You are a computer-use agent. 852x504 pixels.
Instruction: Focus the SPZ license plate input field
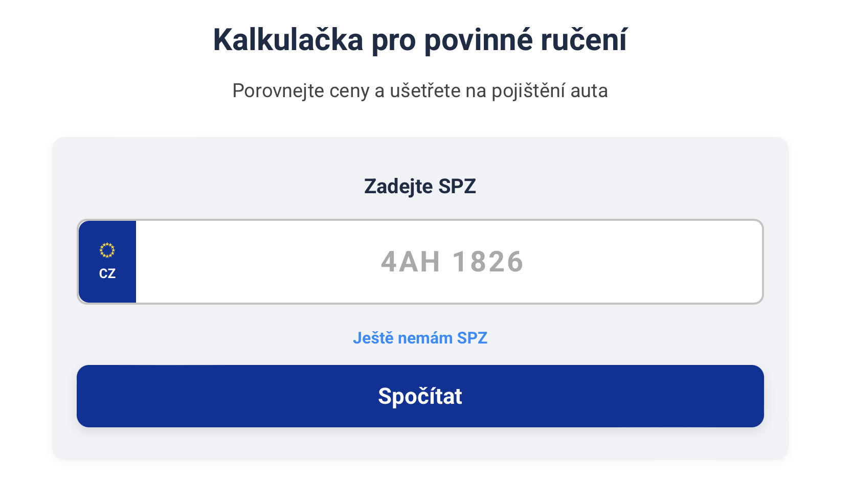coord(449,262)
